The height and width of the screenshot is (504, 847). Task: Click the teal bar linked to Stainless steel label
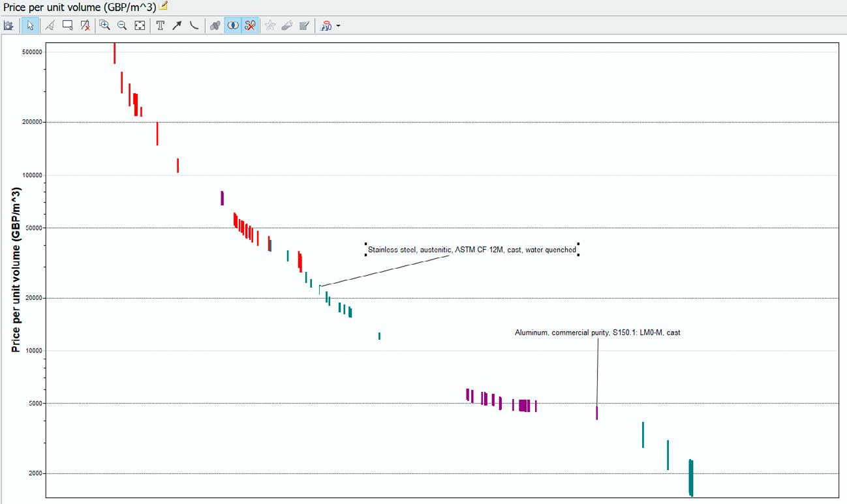(320, 290)
